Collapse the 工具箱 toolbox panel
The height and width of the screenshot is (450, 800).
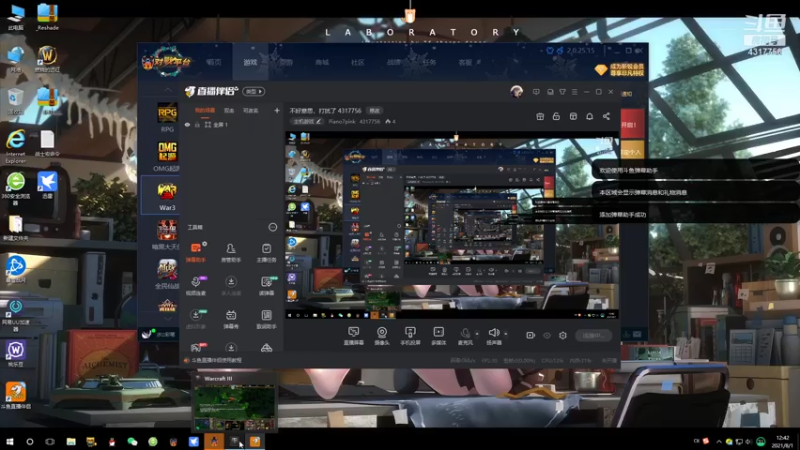272,227
